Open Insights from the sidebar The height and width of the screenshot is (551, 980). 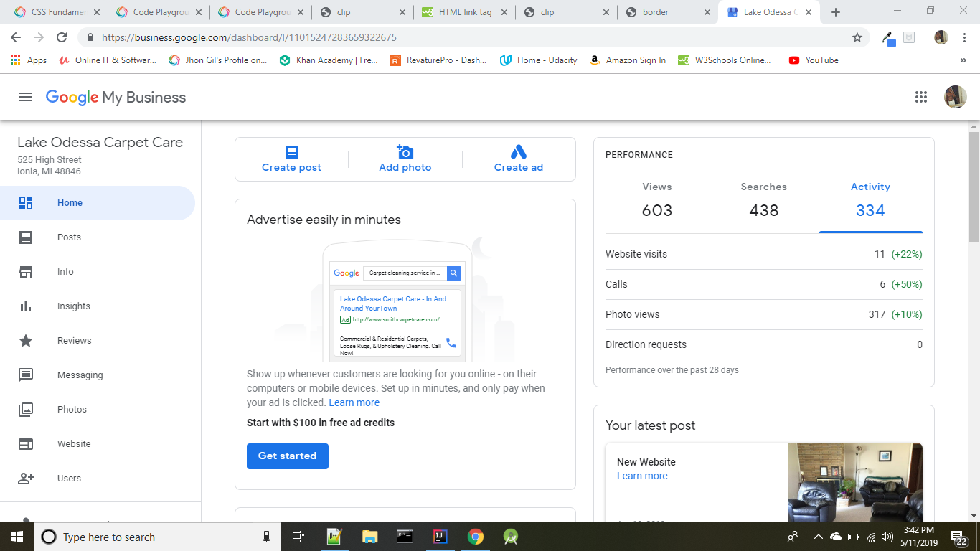pos(73,306)
